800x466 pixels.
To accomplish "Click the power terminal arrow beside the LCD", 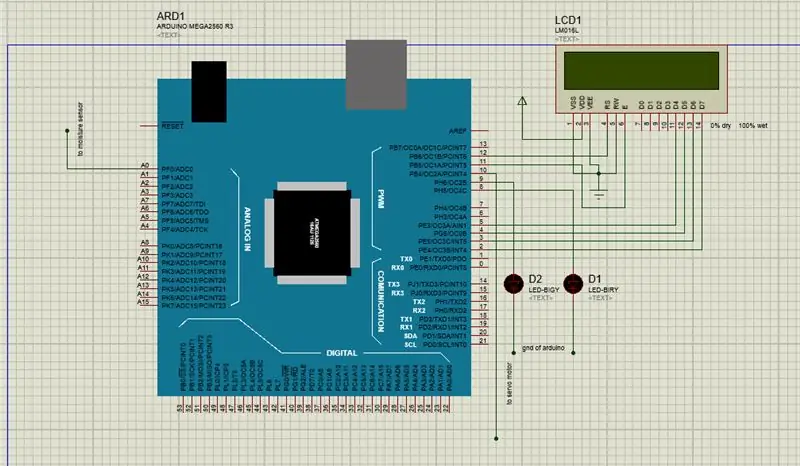I will [522, 101].
